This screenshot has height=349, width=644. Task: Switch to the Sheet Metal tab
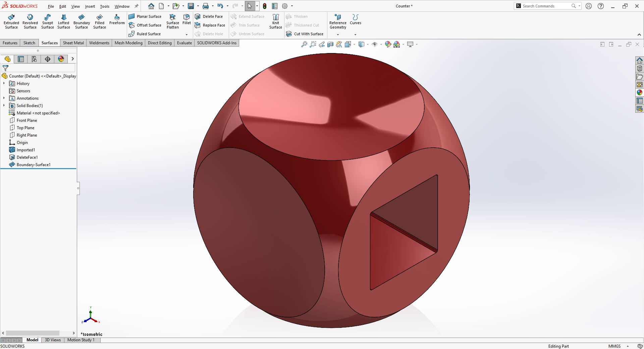pos(73,43)
